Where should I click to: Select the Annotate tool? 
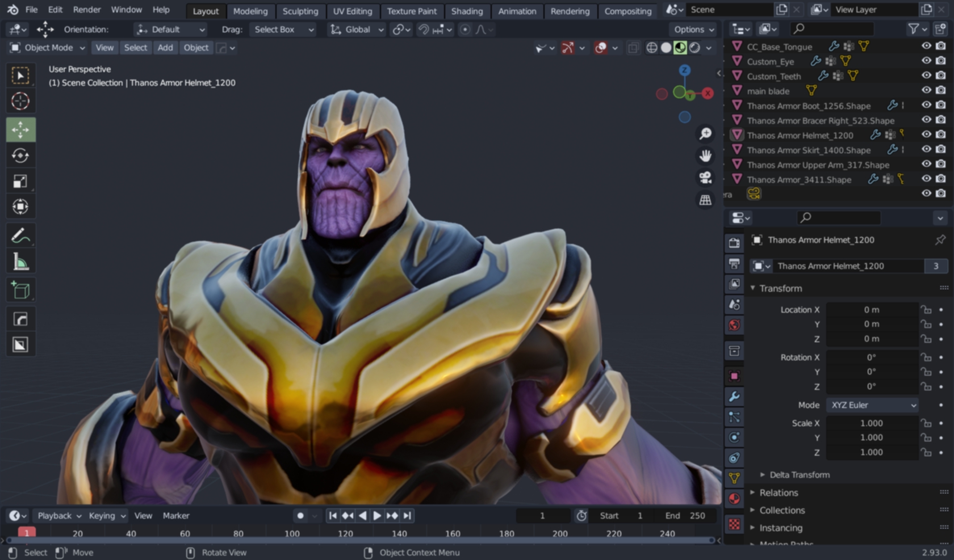[x=20, y=235]
